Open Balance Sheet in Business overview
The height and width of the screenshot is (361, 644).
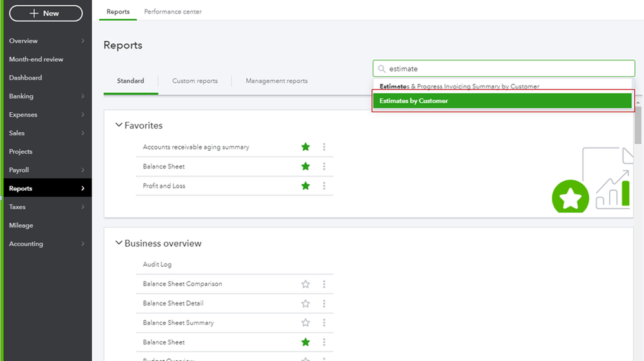164,342
